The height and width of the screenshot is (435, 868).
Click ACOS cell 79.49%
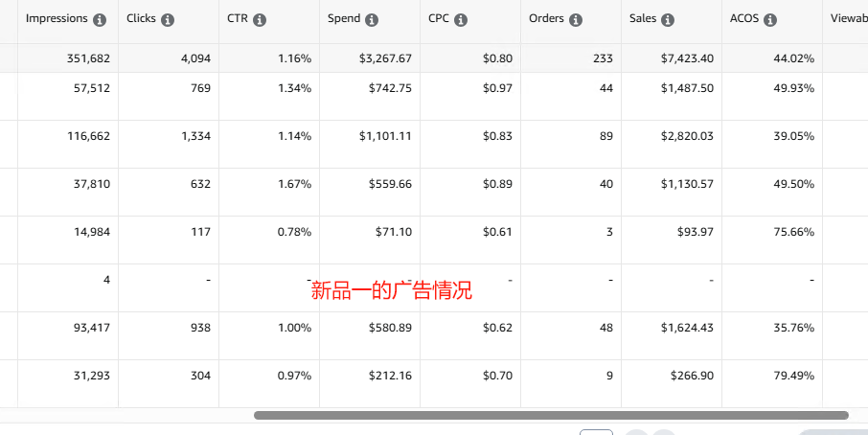pos(794,376)
